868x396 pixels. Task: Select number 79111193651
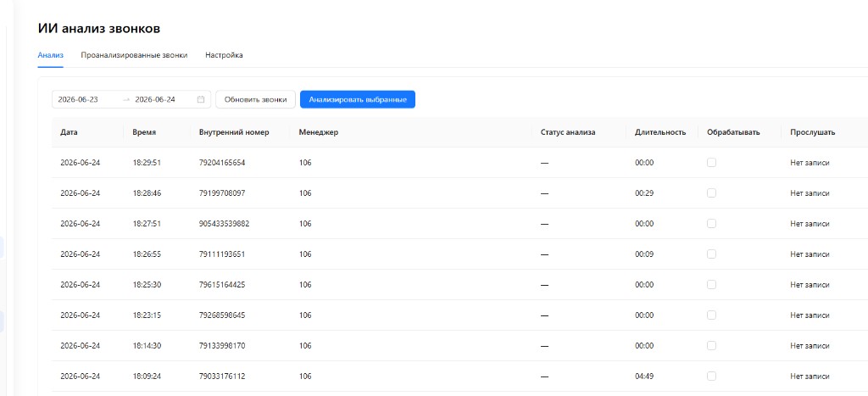tap(222, 254)
